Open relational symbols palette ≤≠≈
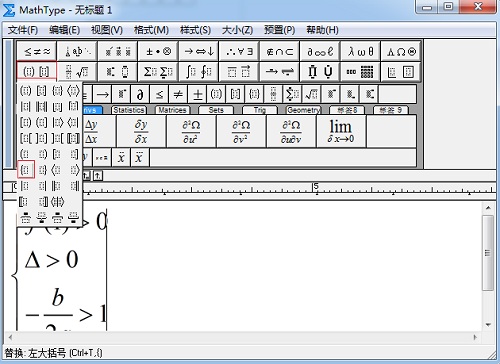This screenshot has width=500, height=364. [x=37, y=51]
